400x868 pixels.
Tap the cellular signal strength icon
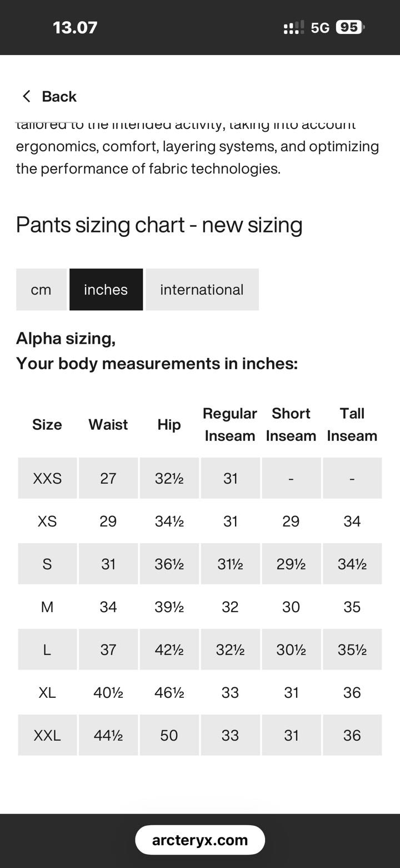pos(293,27)
